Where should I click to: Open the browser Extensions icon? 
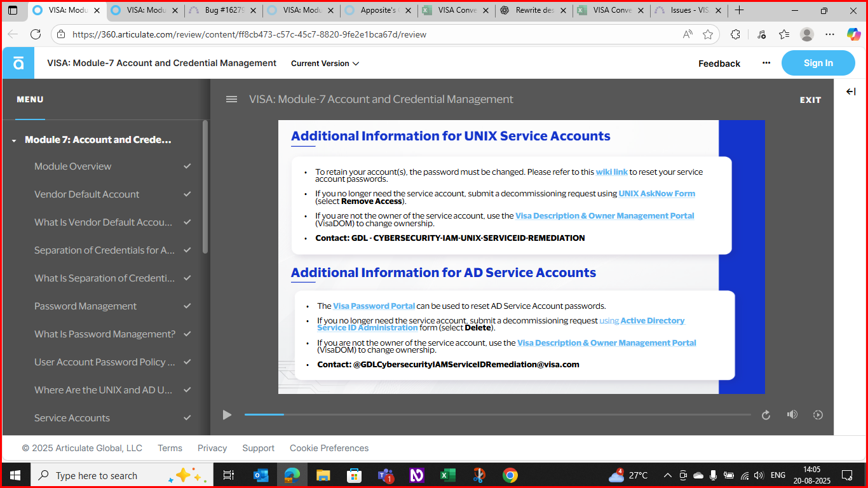[x=735, y=34]
